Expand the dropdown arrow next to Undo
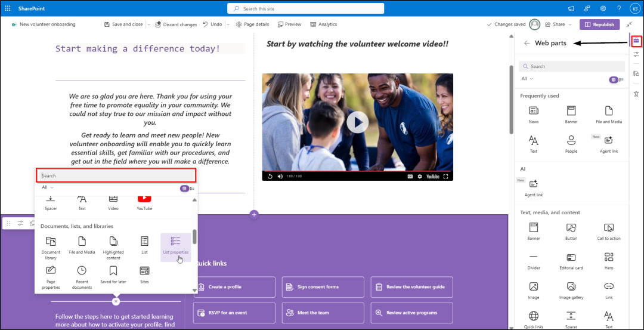Image resolution: width=644 pixels, height=330 pixels. pyautogui.click(x=228, y=24)
